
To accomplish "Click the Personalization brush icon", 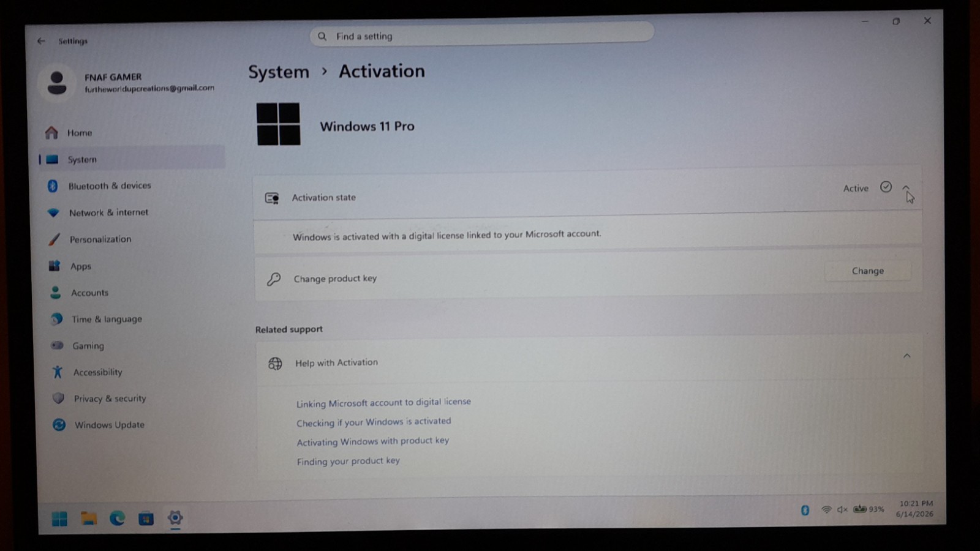I will click(x=55, y=239).
